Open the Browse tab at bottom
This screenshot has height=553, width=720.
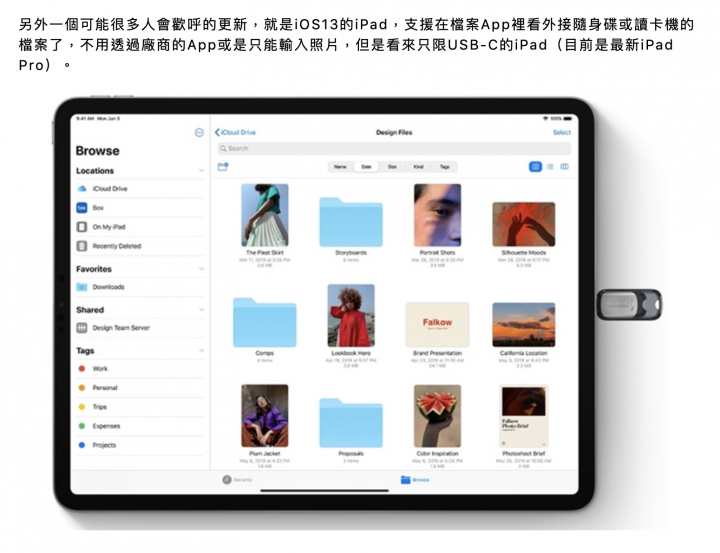415,480
